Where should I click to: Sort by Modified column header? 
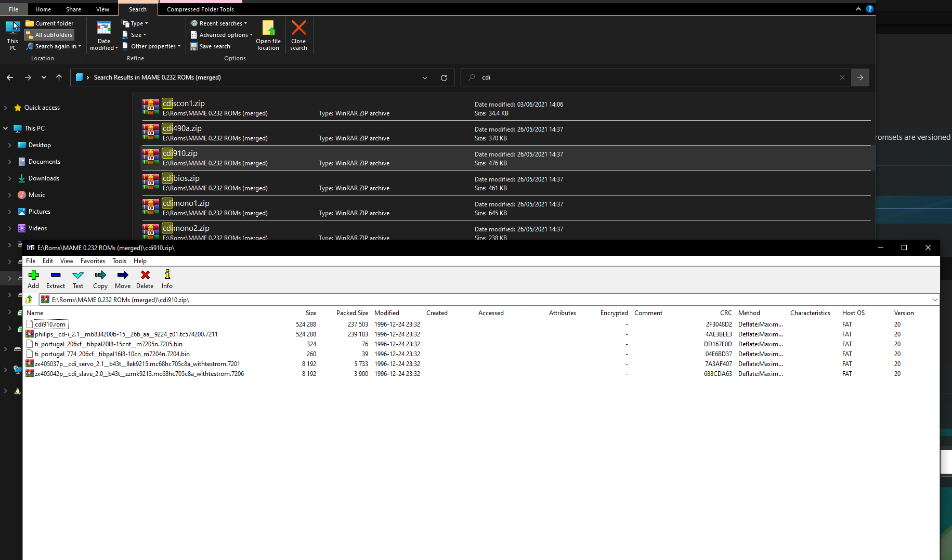tap(397, 313)
